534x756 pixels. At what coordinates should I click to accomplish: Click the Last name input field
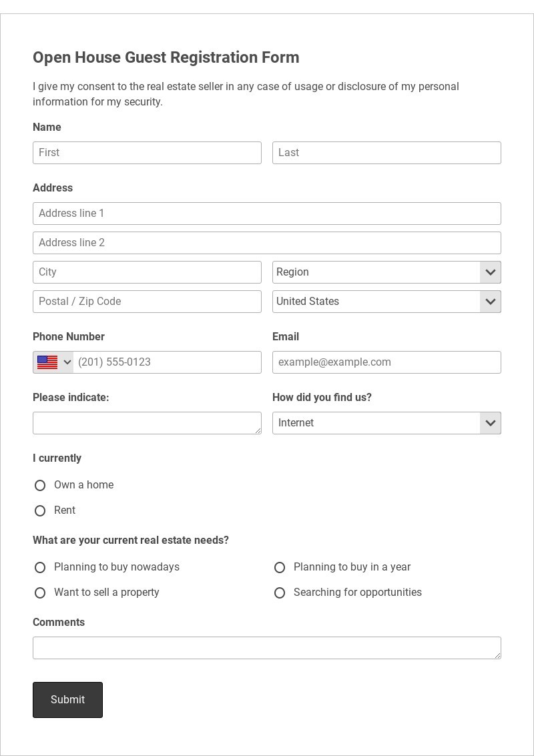[386, 153]
